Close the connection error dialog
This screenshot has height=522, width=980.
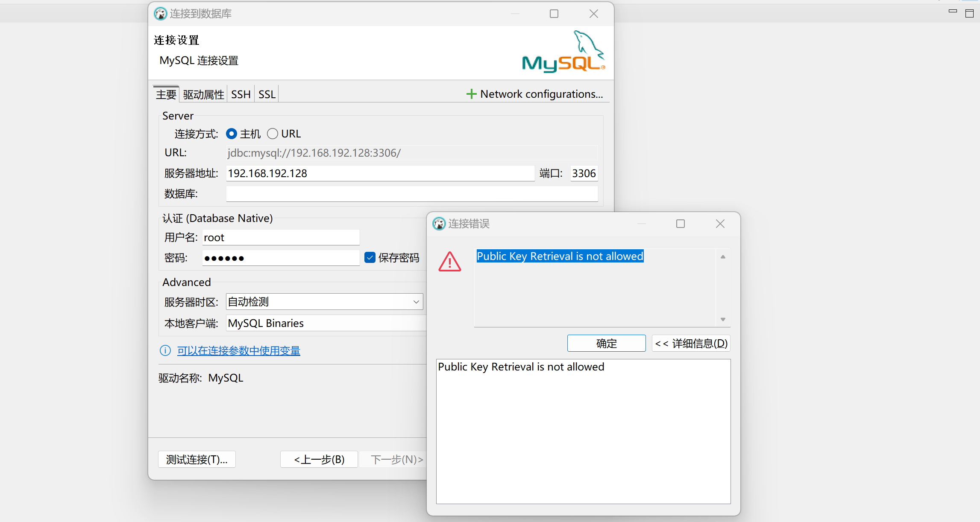click(x=720, y=224)
